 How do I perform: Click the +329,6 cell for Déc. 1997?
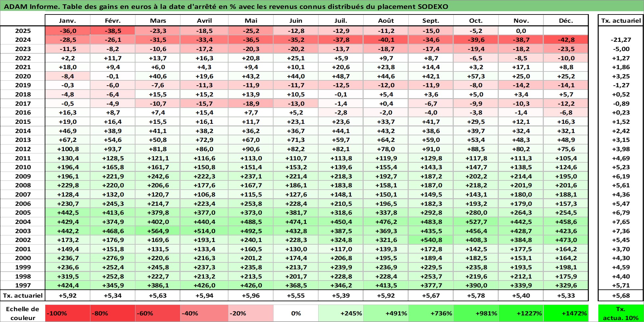566,285
